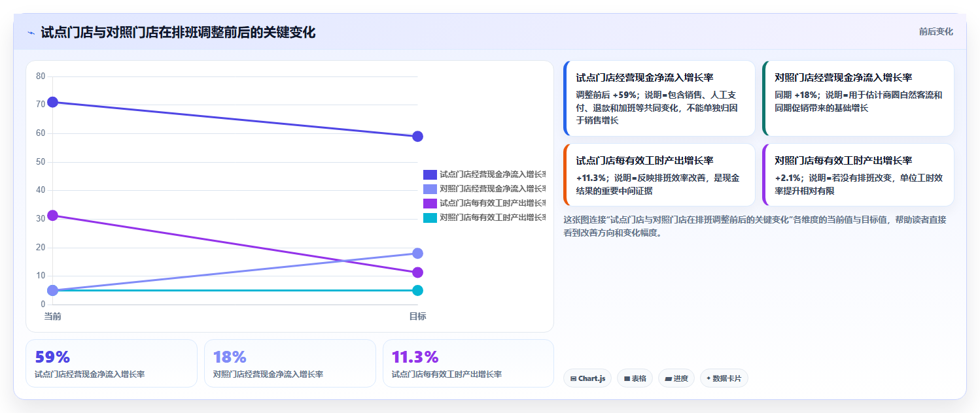Click the data point at 59 on 目标
Viewport: 980px width, 413px height.
coord(417,137)
